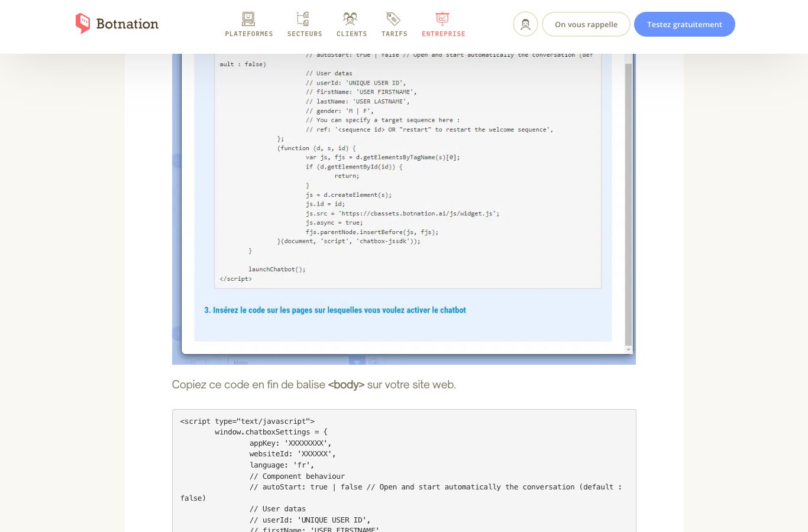Click the Secteurs icon in navigation

pyautogui.click(x=303, y=19)
